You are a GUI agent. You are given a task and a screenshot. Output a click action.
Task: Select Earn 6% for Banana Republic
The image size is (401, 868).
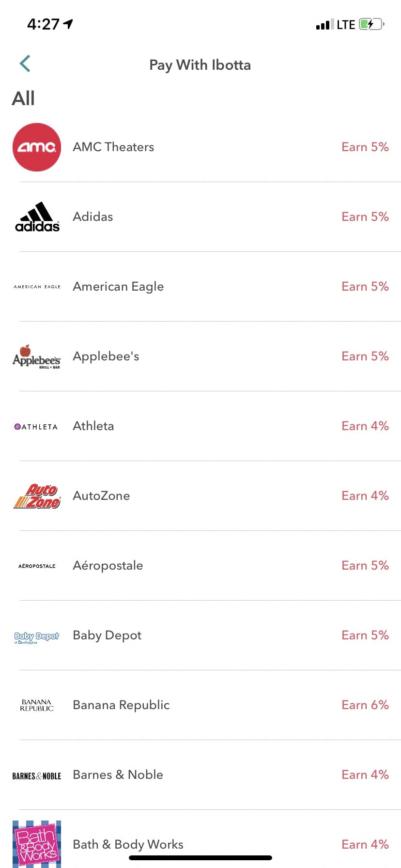[x=365, y=705]
